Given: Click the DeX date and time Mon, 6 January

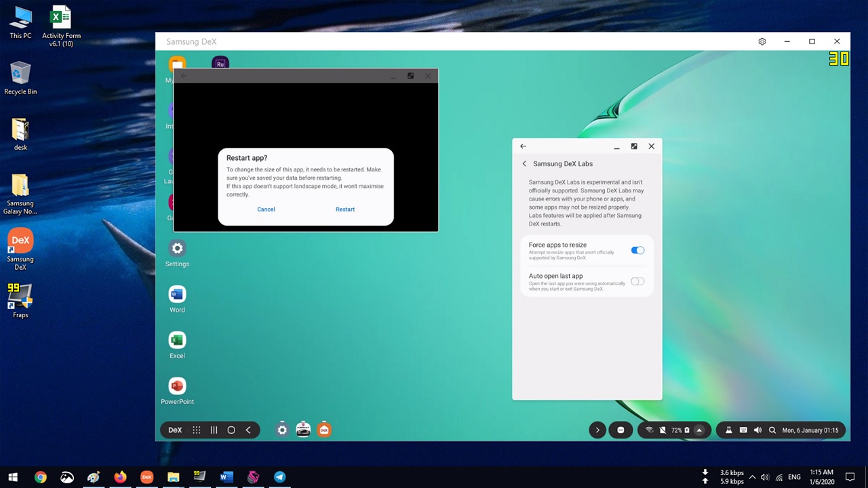Looking at the screenshot, I should point(810,430).
